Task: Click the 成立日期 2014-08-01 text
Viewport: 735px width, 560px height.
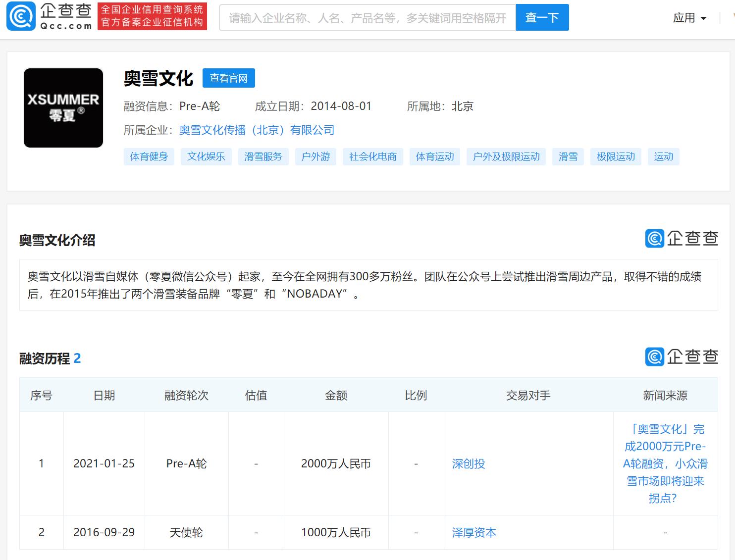Action: pos(313,106)
